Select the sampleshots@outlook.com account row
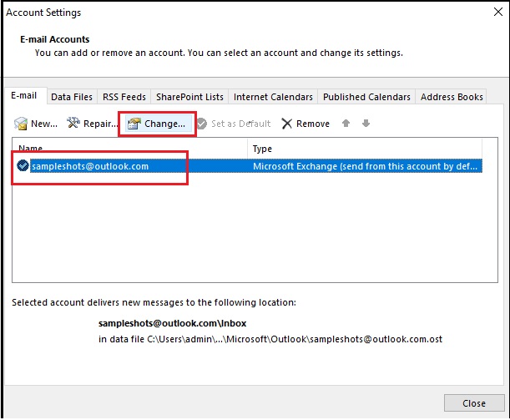510x420 pixels. 250,166
